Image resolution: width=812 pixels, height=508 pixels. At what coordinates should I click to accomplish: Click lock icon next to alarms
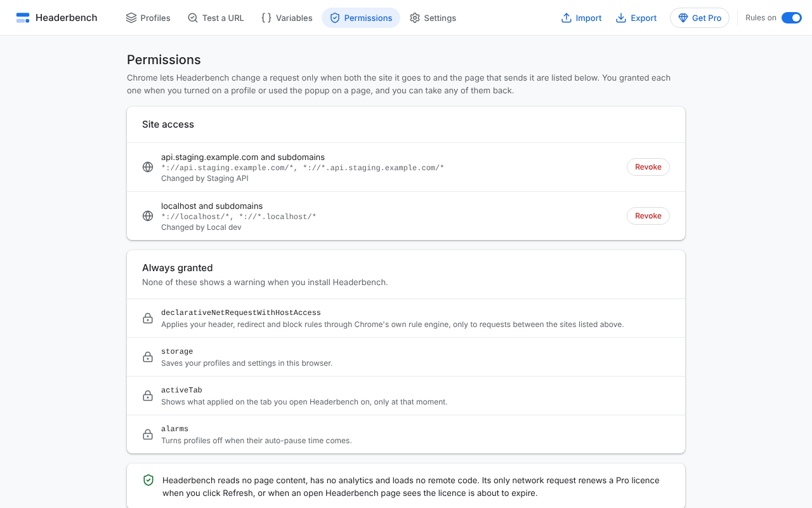pyautogui.click(x=148, y=434)
